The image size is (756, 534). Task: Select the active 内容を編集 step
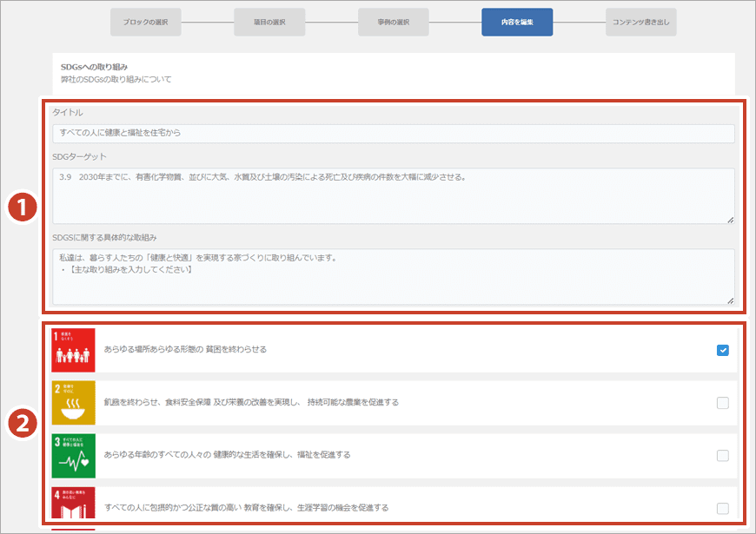[517, 22]
